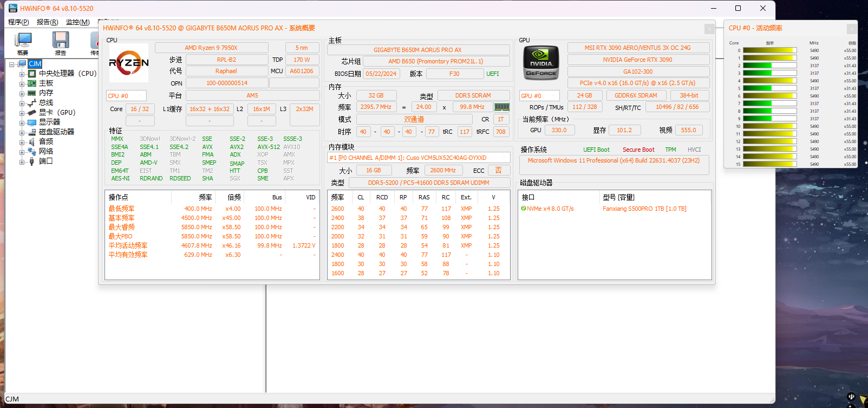Close the CPU #0 活动频率 window
The height and width of the screenshot is (408, 868).
(852, 29)
